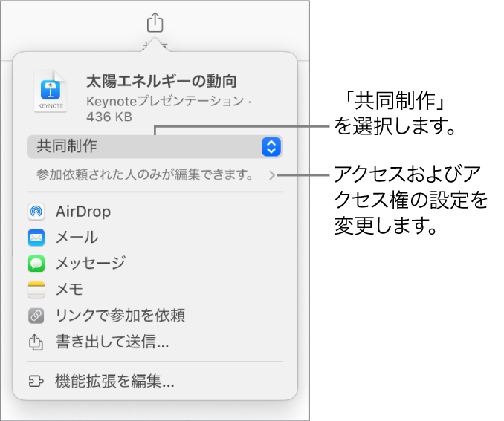Click the Mail envelope icon
Screen dimensions: 504x421
pos(36,238)
